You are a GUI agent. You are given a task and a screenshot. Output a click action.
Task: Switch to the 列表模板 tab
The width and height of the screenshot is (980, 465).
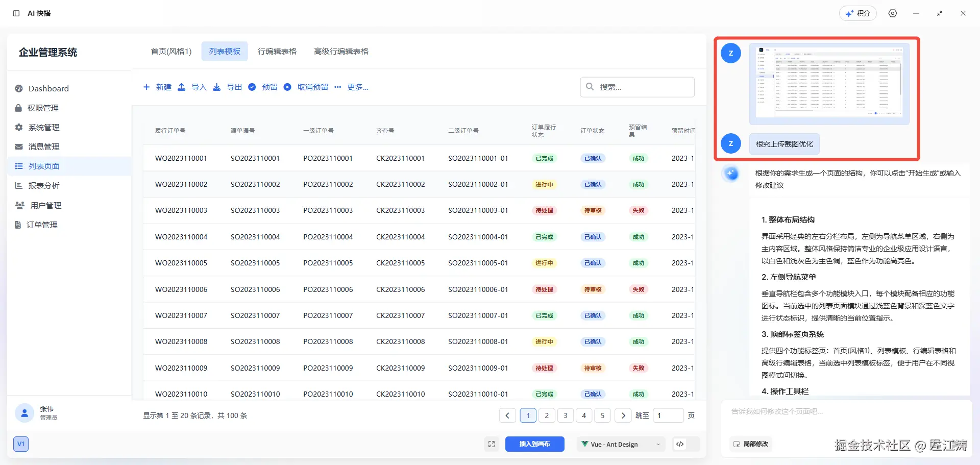coord(225,51)
